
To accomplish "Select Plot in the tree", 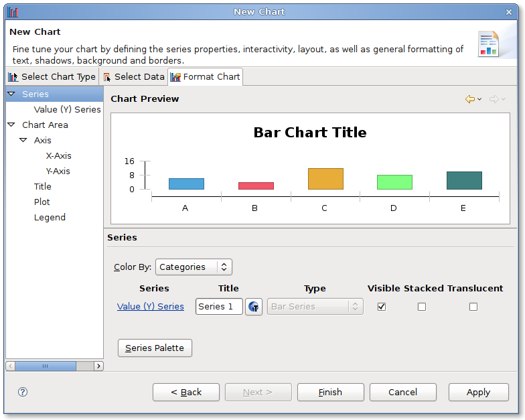I will pyautogui.click(x=42, y=202).
